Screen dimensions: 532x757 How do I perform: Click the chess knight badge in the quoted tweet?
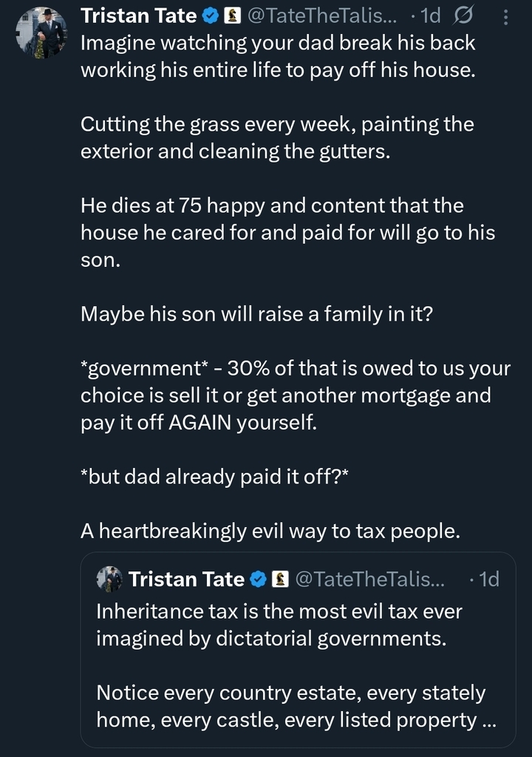pos(279,579)
